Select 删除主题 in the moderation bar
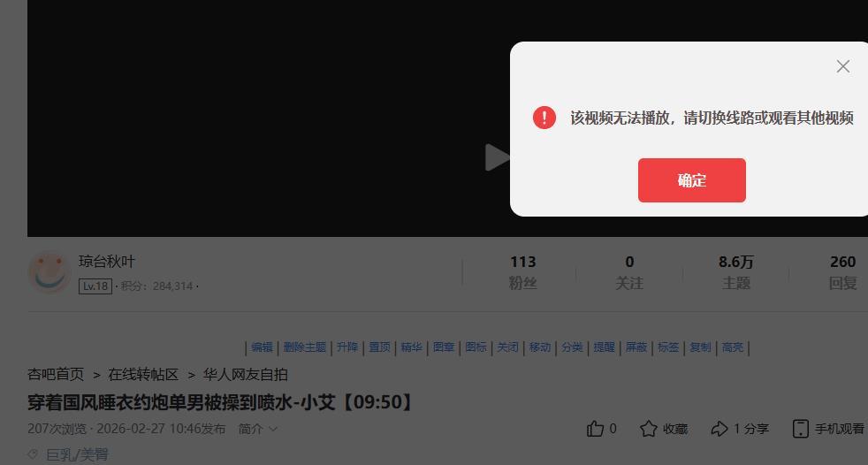 pyautogui.click(x=304, y=347)
